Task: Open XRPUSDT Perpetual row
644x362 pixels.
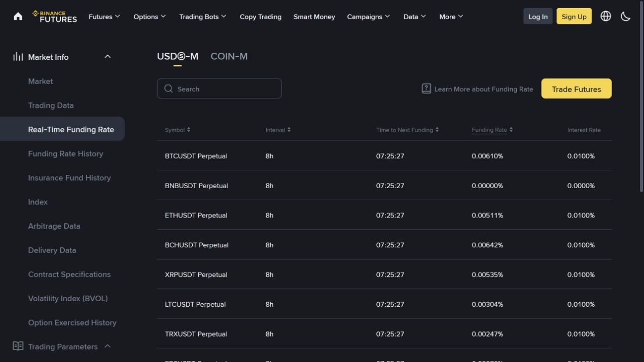Action: pos(384,274)
